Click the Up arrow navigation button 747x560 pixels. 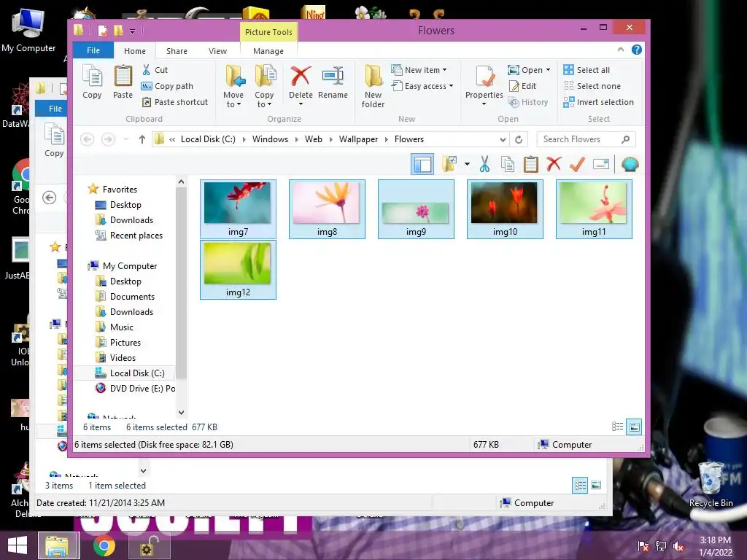pyautogui.click(x=142, y=139)
